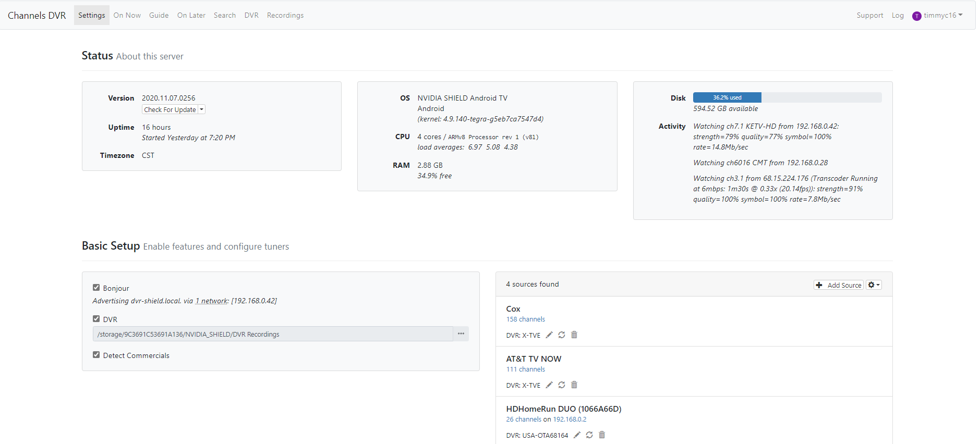The height and width of the screenshot is (444, 980).
Task: Click the DVR storage path field
Action: pos(273,334)
